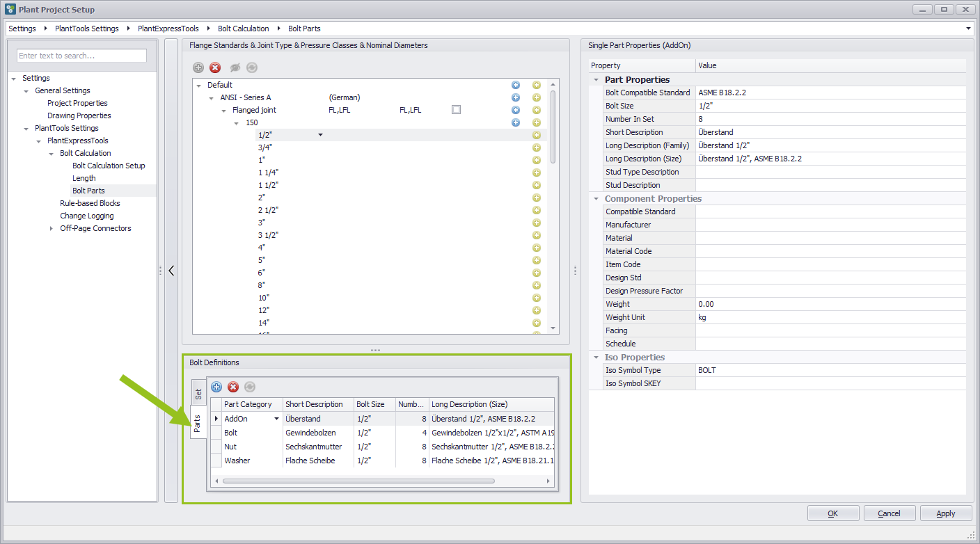The image size is (980, 544).
Task: Click the Plant Project Setup title bar icon
Action: [x=10, y=10]
